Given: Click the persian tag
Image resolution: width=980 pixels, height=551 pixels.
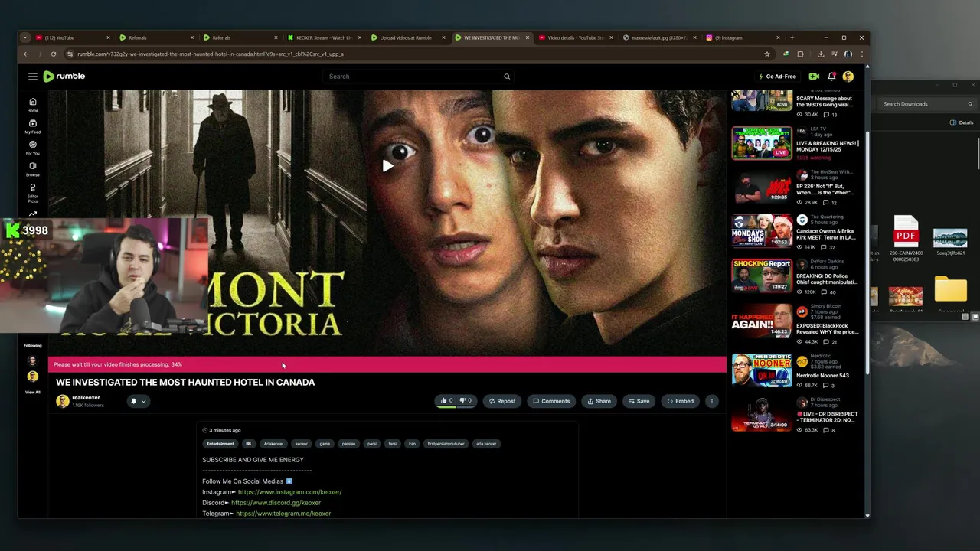Looking at the screenshot, I should click(x=348, y=444).
